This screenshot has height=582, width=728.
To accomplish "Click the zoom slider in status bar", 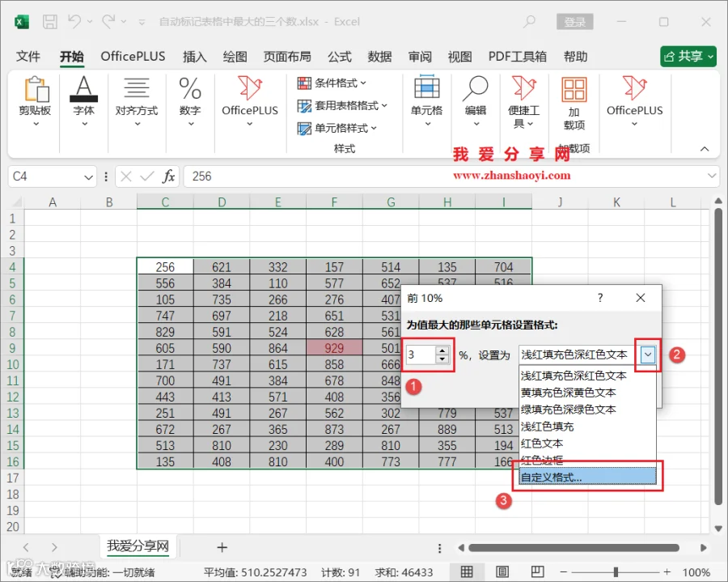I will pyautogui.click(x=616, y=571).
